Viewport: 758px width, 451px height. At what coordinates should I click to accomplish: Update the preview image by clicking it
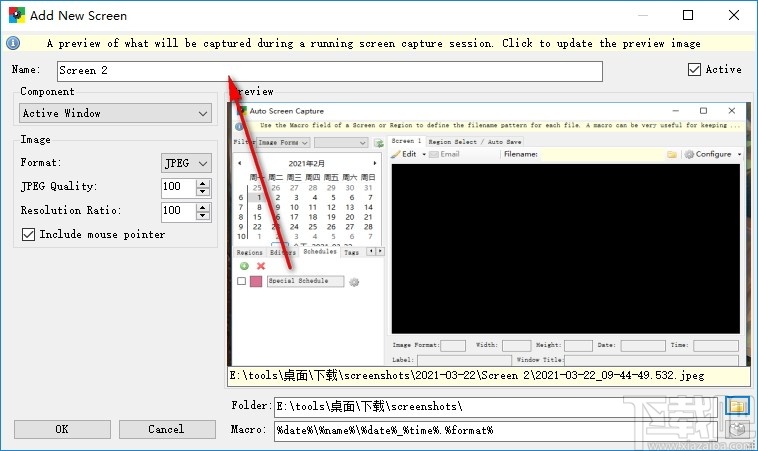[x=489, y=234]
